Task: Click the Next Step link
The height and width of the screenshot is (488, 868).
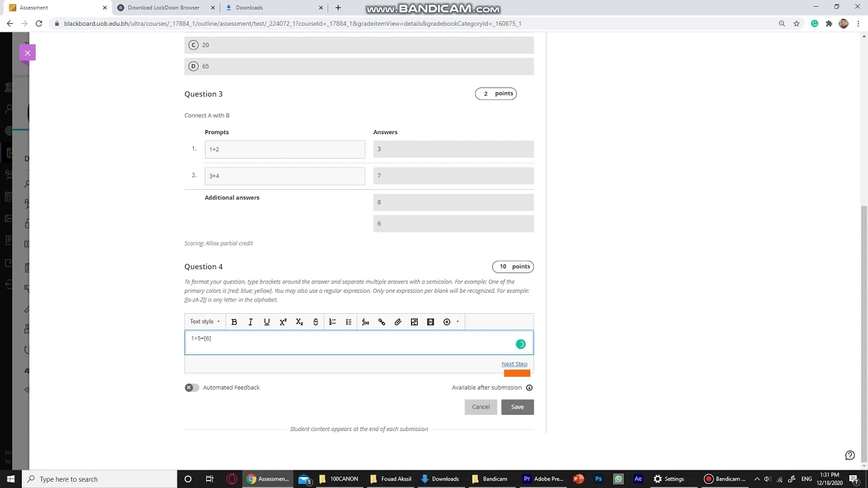Action: pos(514,364)
